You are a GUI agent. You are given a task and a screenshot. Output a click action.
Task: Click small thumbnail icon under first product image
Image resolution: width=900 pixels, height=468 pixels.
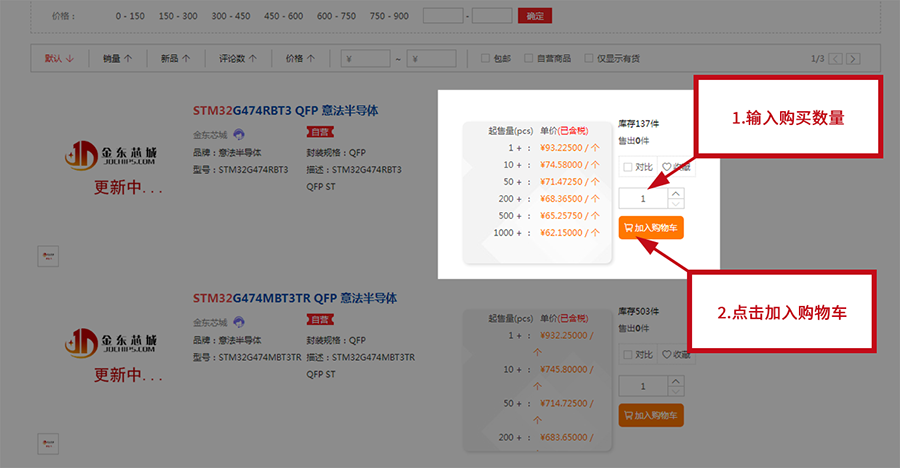click(x=46, y=256)
